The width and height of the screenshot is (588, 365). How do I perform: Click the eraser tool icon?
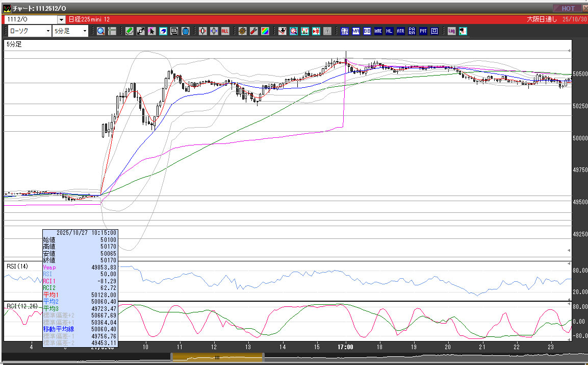[x=163, y=31]
